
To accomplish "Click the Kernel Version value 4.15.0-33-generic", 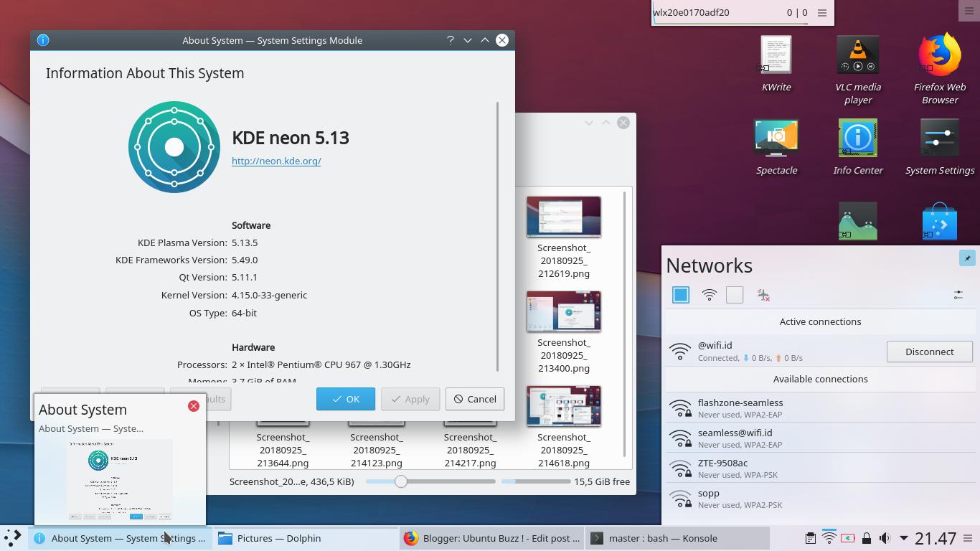I will pos(269,295).
